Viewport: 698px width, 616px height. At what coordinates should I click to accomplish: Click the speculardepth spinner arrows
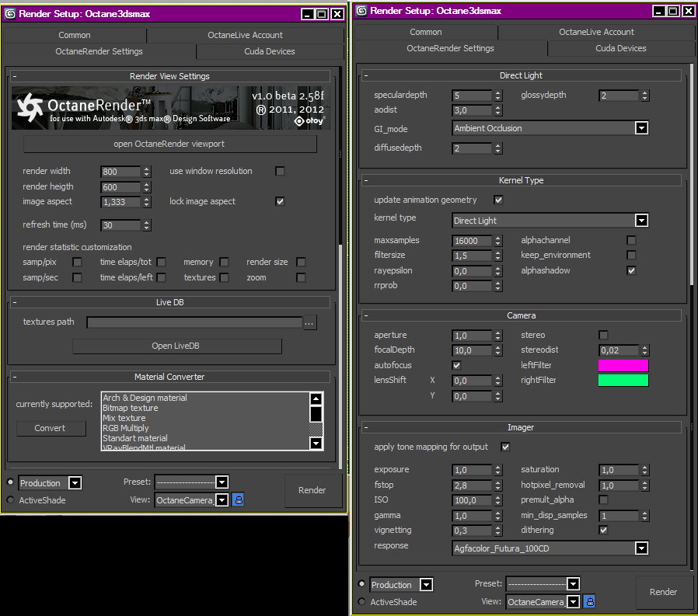[x=498, y=96]
